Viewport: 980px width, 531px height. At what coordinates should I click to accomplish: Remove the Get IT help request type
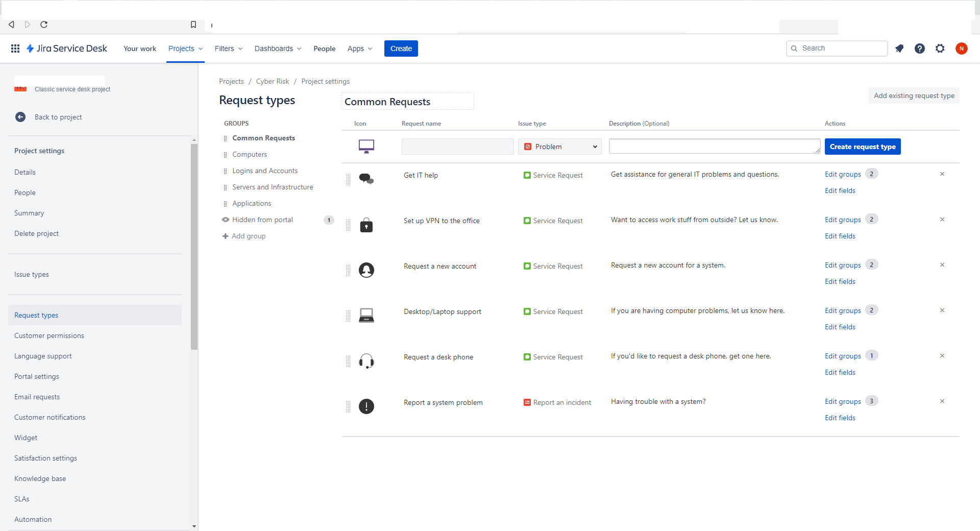(942, 174)
